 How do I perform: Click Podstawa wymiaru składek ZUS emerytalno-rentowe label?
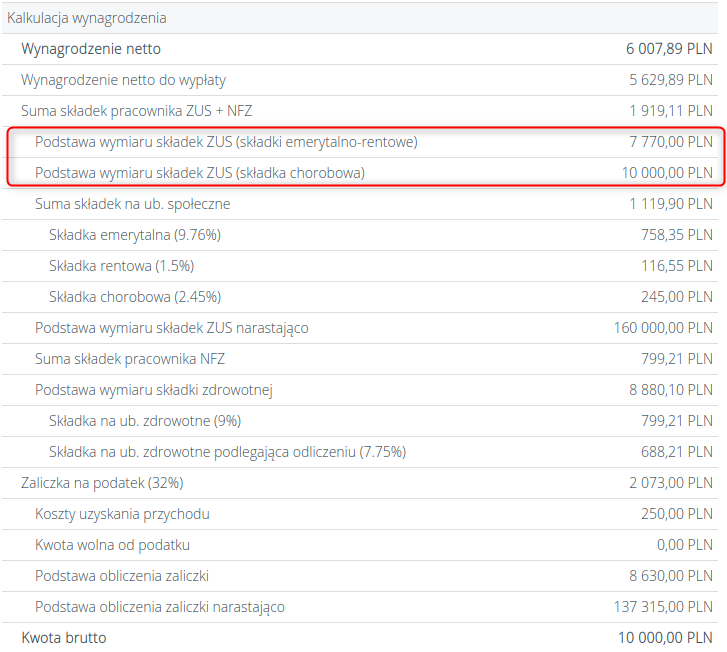(226, 142)
